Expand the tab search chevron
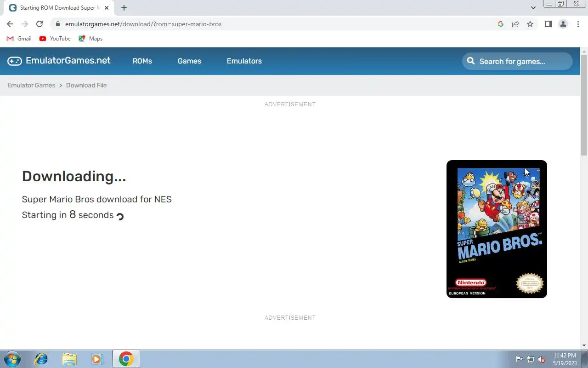Image resolution: width=588 pixels, height=368 pixels. [533, 8]
